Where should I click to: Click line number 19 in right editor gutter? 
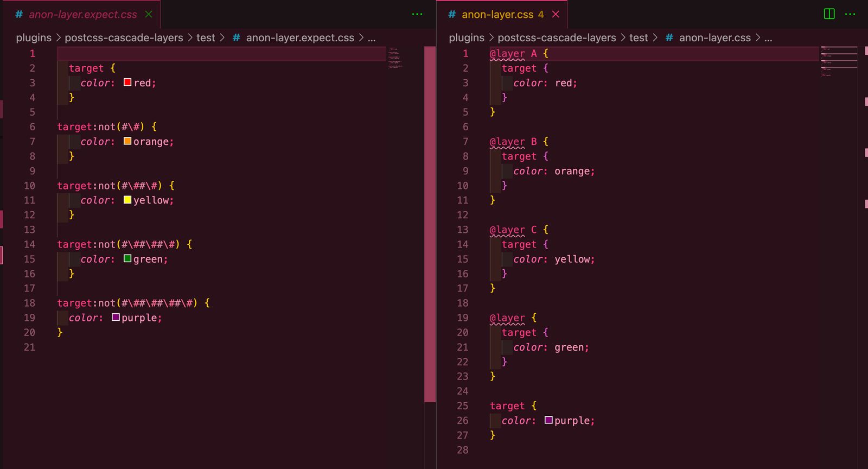462,318
